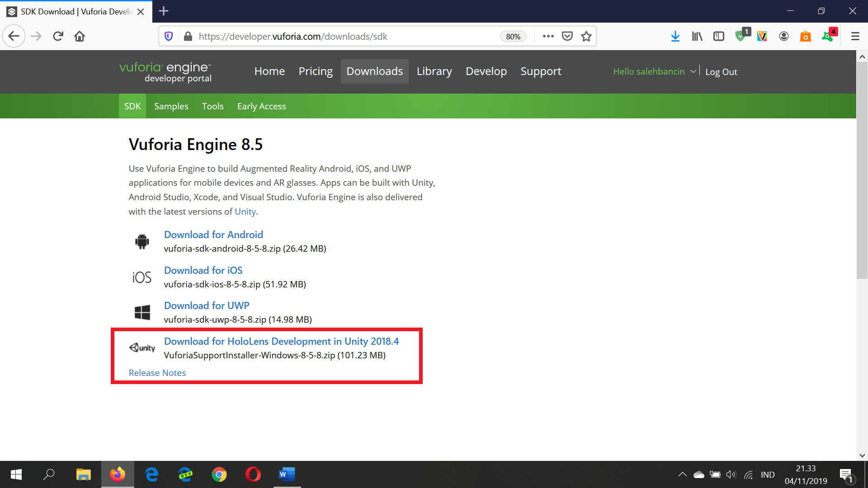868x488 pixels.
Task: Open the orange shopping bag extension
Action: click(x=806, y=36)
